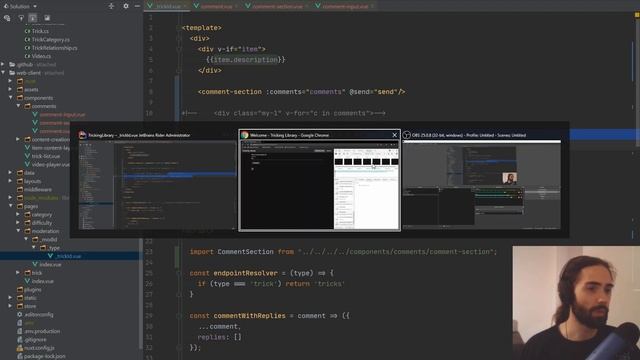This screenshot has width=640, height=360.
Task: Expand the static folder
Action: click(x=11, y=298)
